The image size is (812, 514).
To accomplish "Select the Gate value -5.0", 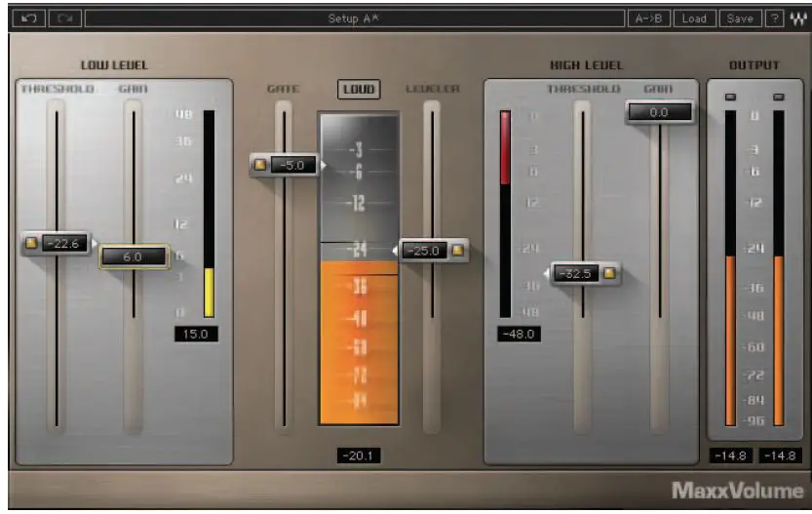I will (293, 165).
